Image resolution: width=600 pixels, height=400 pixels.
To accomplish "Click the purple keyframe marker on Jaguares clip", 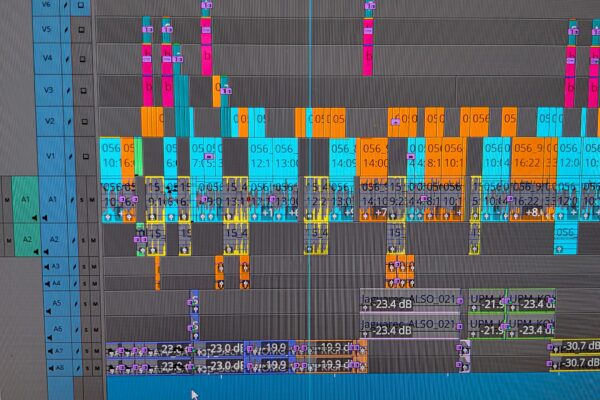I will [x=366, y=296].
